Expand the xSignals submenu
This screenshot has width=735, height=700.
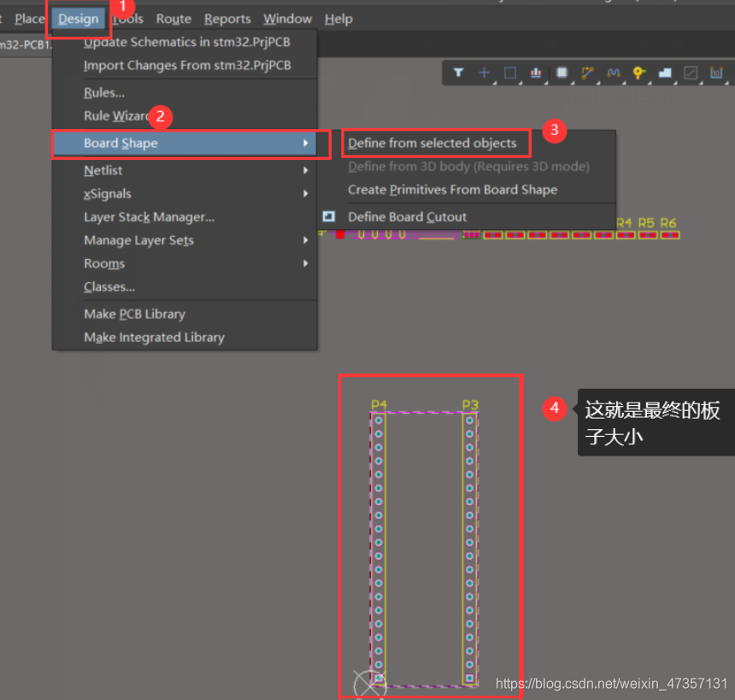(x=185, y=194)
